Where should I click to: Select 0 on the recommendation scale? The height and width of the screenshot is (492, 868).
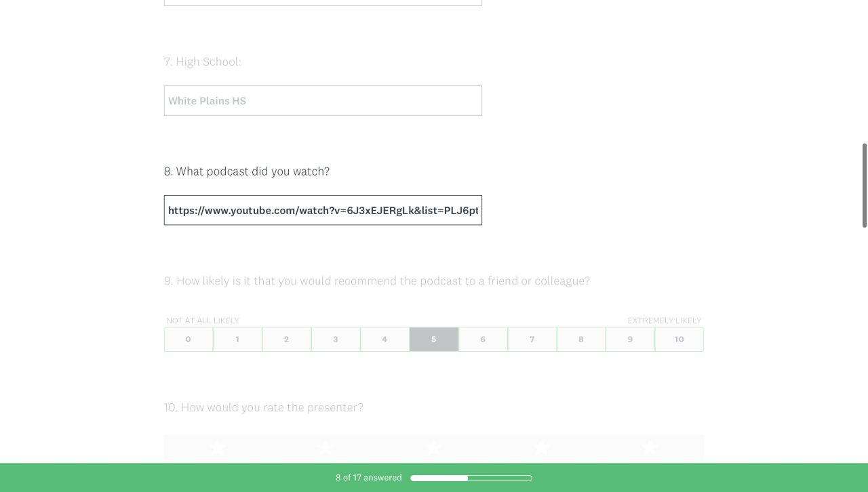(x=189, y=340)
